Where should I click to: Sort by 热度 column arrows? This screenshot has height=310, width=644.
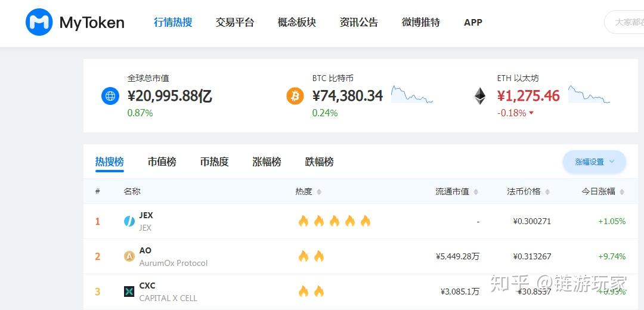click(x=319, y=192)
